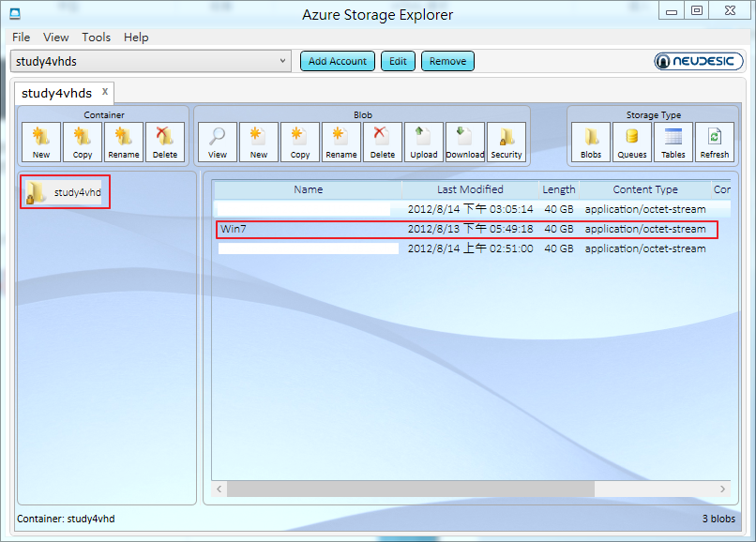This screenshot has height=542, width=756.
Task: Switch storage type to Queues
Action: pos(632,142)
